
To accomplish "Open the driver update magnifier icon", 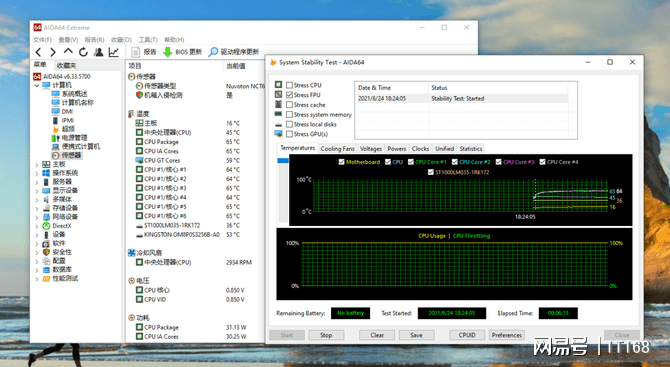I will [x=213, y=52].
